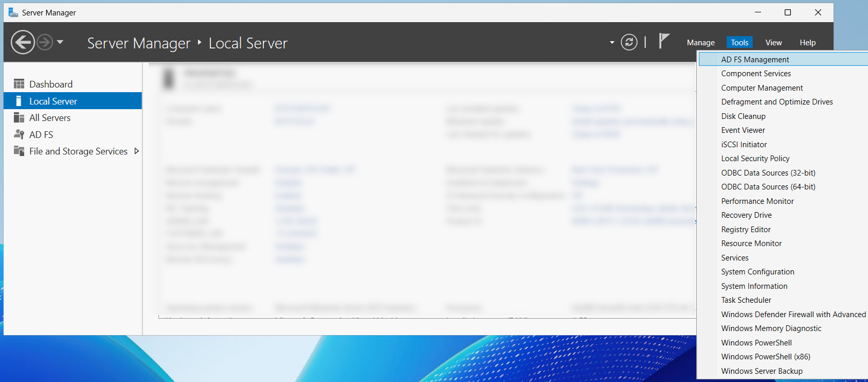Select Local Server in the sidebar
This screenshot has height=382, width=868.
(x=73, y=101)
